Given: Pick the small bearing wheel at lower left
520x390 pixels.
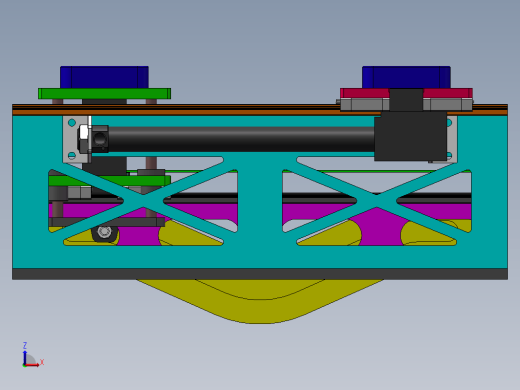Looking at the screenshot, I should (104, 231).
